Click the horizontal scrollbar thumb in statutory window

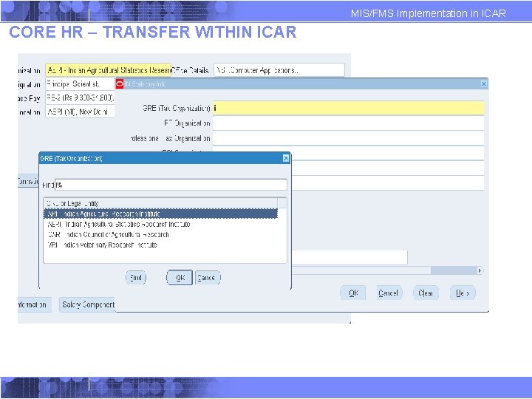pos(454,270)
